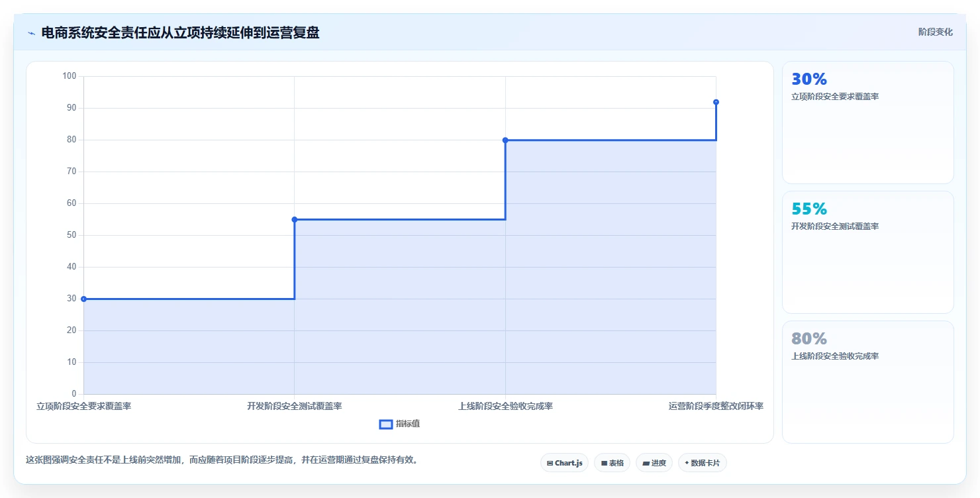Toggle the 指标值 legend item
This screenshot has height=498, width=980.
(399, 424)
